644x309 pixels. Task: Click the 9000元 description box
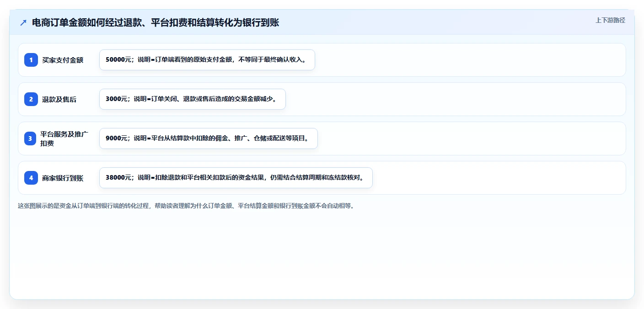(209, 139)
